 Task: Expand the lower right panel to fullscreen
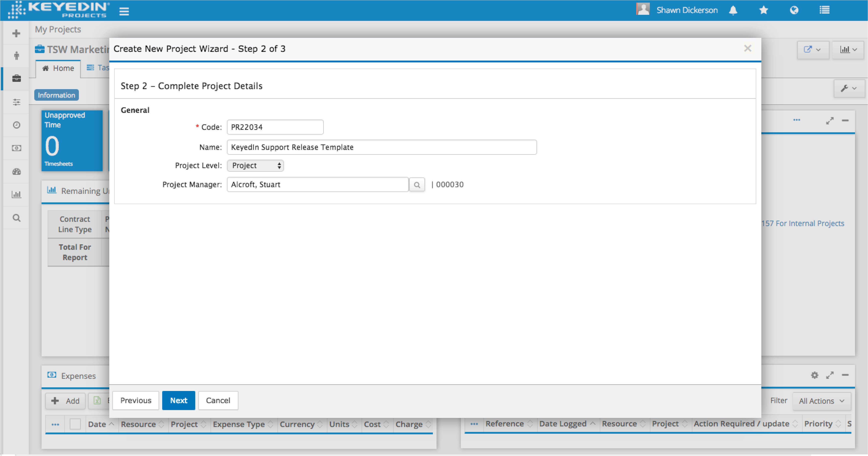point(830,375)
